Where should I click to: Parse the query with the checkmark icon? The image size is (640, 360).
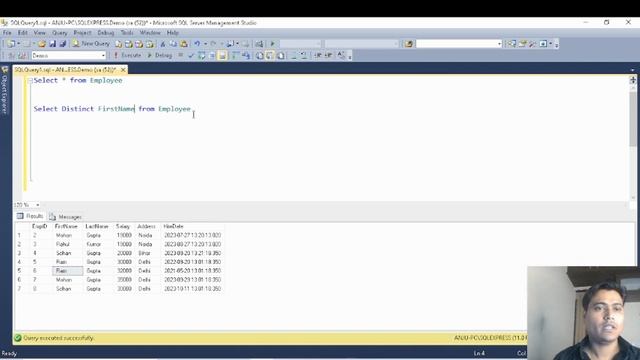tap(191, 56)
